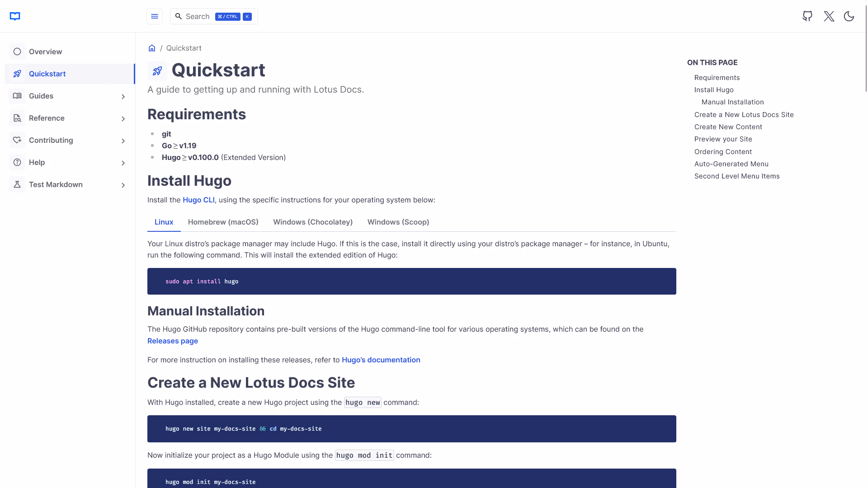Image resolution: width=868 pixels, height=488 pixels.
Task: Click the 'Hugo ≥ v0.100.0' requirement item
Action: pos(224,158)
